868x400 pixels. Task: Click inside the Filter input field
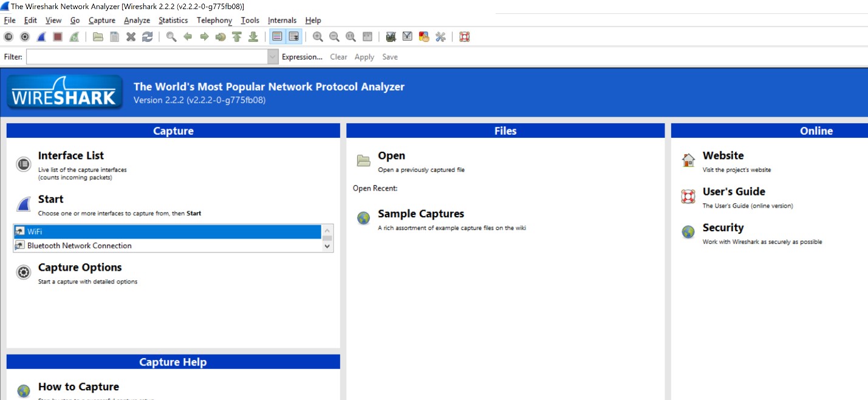pyautogui.click(x=146, y=56)
